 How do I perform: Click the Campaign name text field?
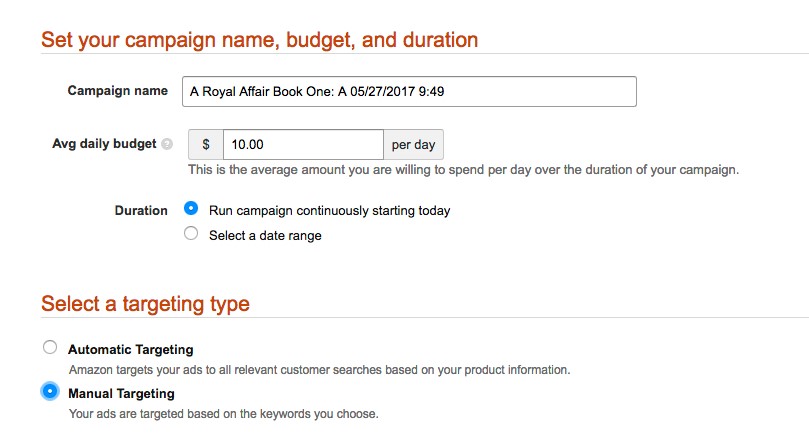(408, 91)
